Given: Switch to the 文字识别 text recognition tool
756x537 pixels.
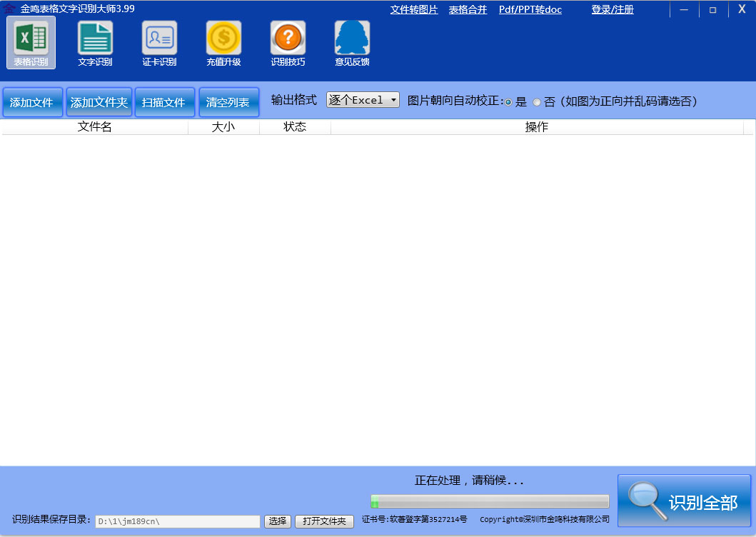Looking at the screenshot, I should pos(95,43).
